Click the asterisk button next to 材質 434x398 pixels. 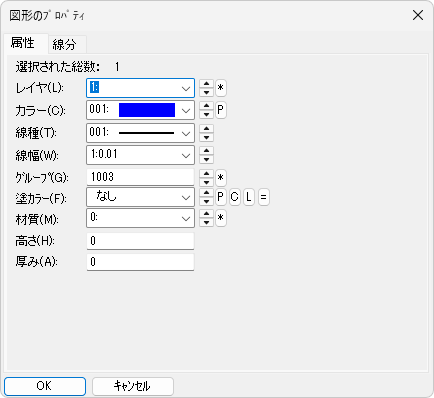coord(220,218)
